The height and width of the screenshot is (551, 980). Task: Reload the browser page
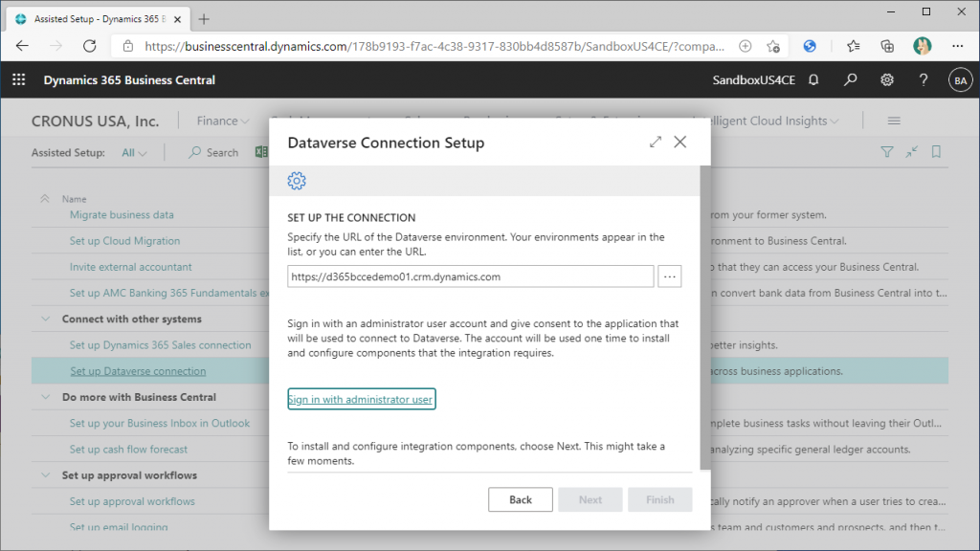coord(89,46)
